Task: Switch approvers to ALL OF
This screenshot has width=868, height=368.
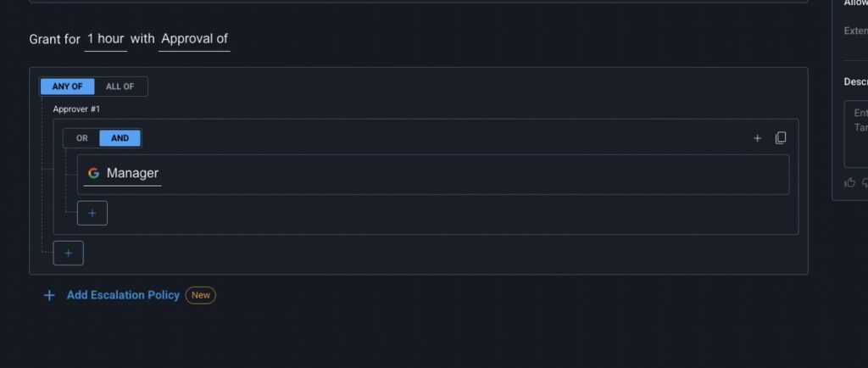Action: pyautogui.click(x=120, y=86)
